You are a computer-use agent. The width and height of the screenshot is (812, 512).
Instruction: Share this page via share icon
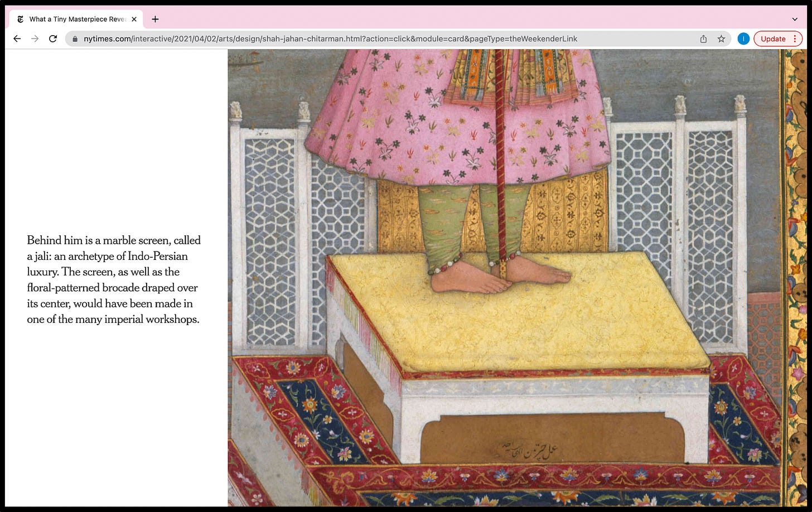tap(703, 38)
